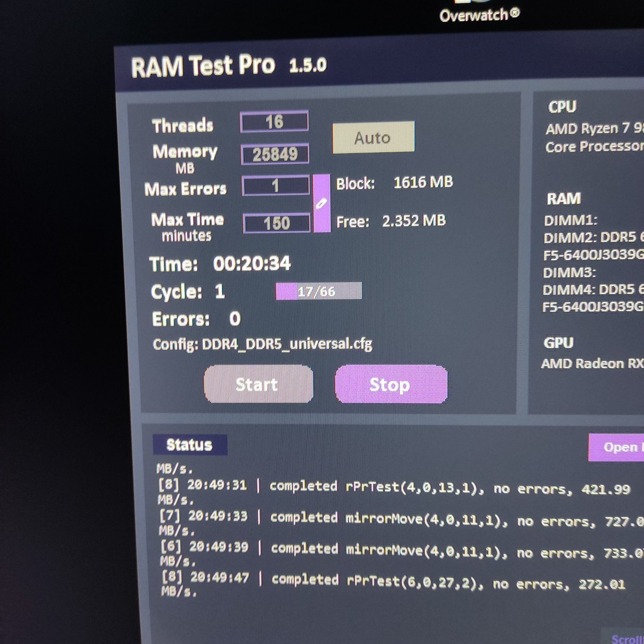The height and width of the screenshot is (644, 644).
Task: Click the DIMM1: slot label
Action: tap(570, 220)
